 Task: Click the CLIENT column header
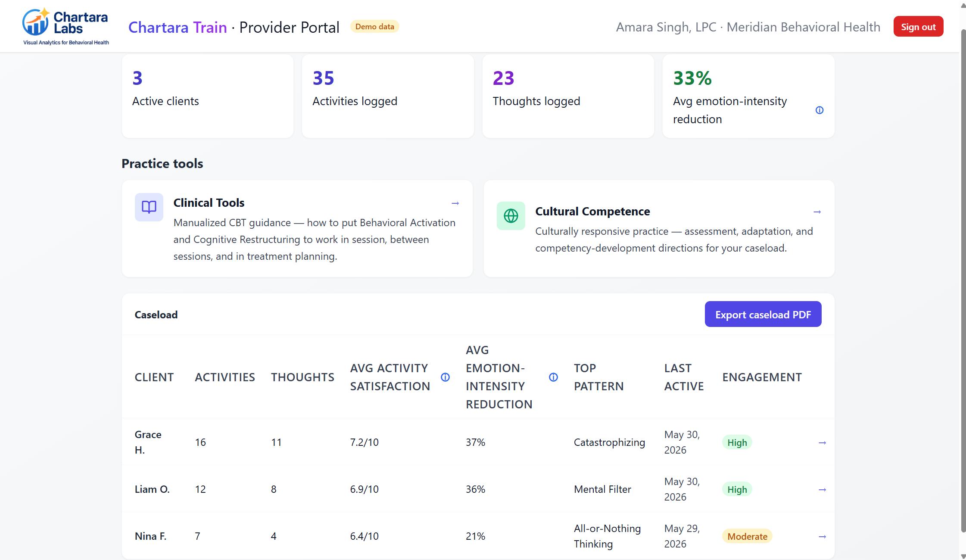tap(154, 377)
